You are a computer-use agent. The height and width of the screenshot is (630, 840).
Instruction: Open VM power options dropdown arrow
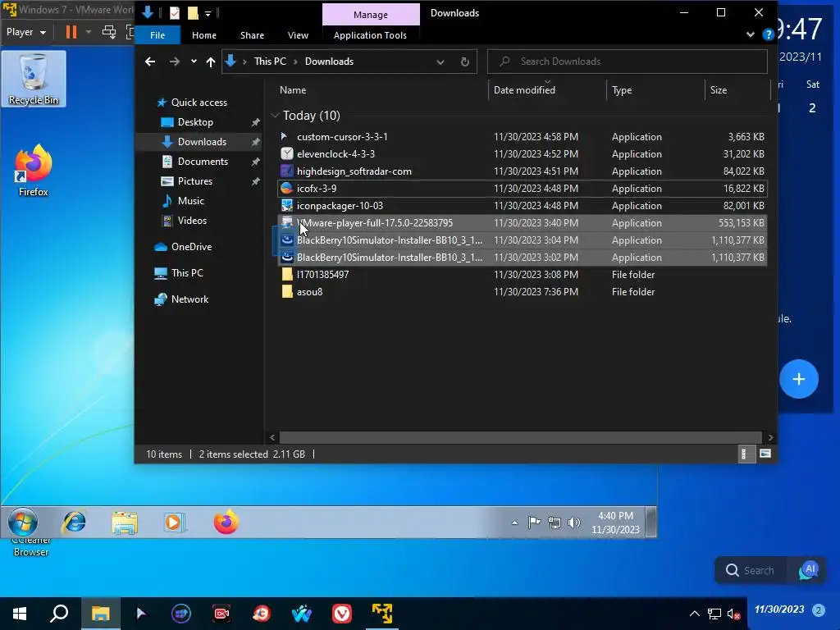[89, 32]
